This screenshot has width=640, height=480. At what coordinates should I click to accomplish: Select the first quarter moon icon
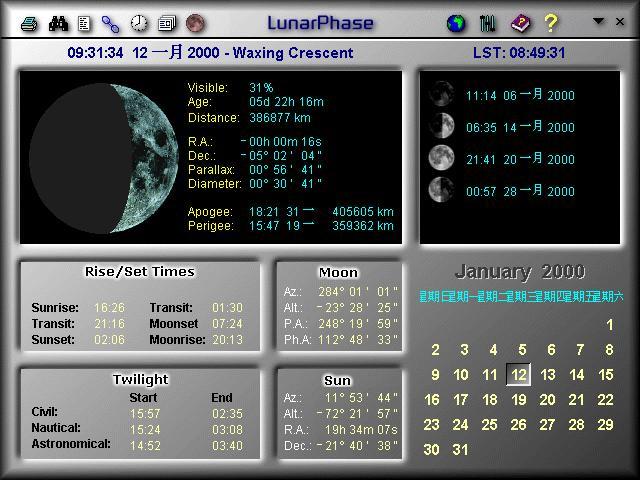[442, 125]
